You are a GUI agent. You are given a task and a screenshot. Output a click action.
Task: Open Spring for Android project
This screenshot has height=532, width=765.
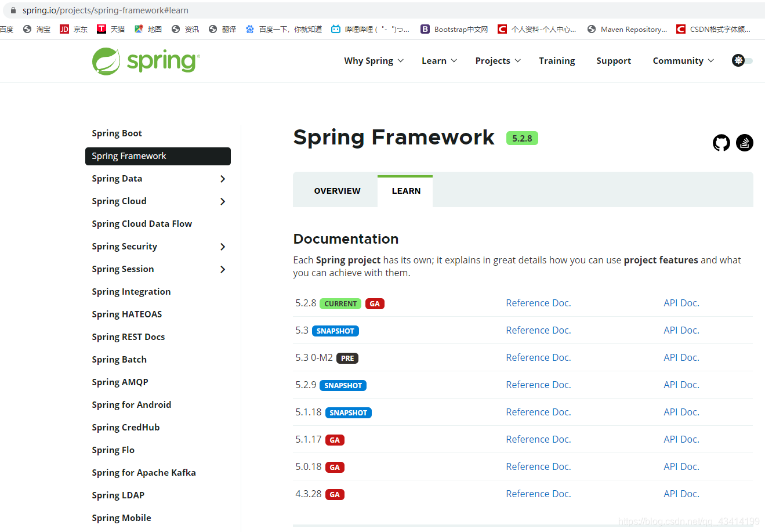pos(131,405)
